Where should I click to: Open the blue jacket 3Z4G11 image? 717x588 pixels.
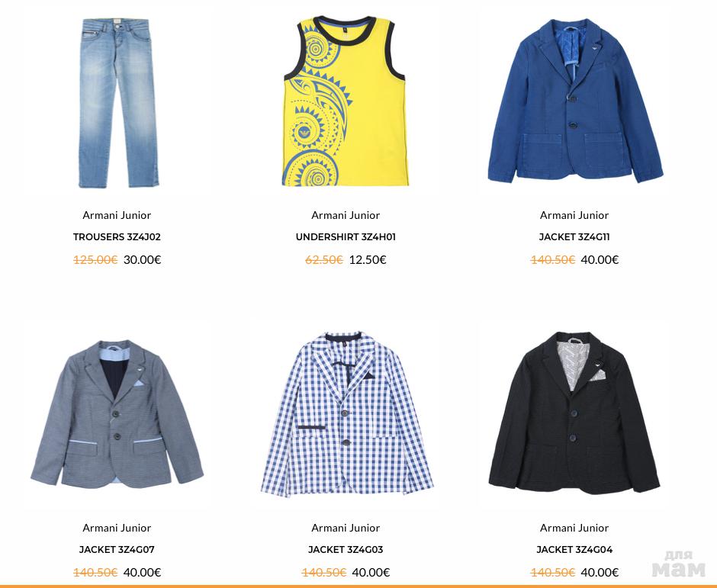(x=575, y=101)
